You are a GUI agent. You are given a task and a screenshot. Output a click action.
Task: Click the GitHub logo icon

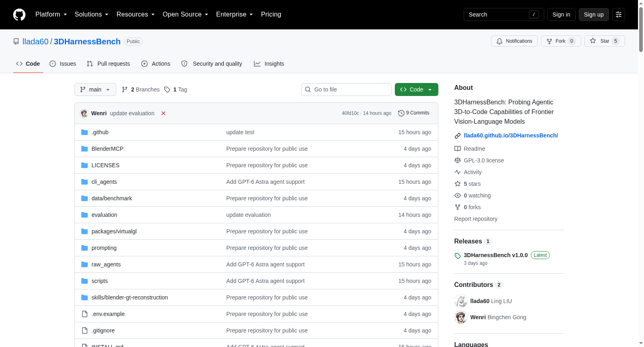point(19,15)
